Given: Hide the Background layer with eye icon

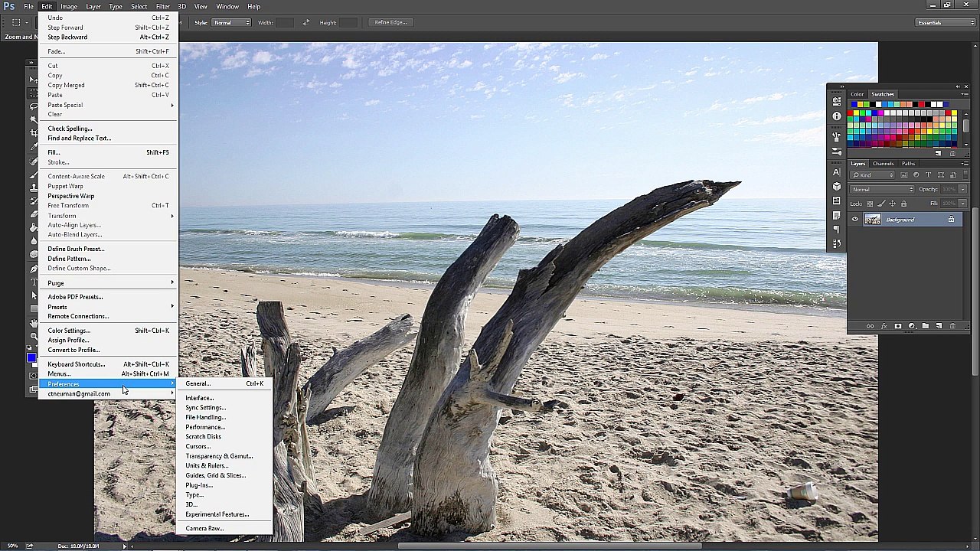Looking at the screenshot, I should 855,219.
